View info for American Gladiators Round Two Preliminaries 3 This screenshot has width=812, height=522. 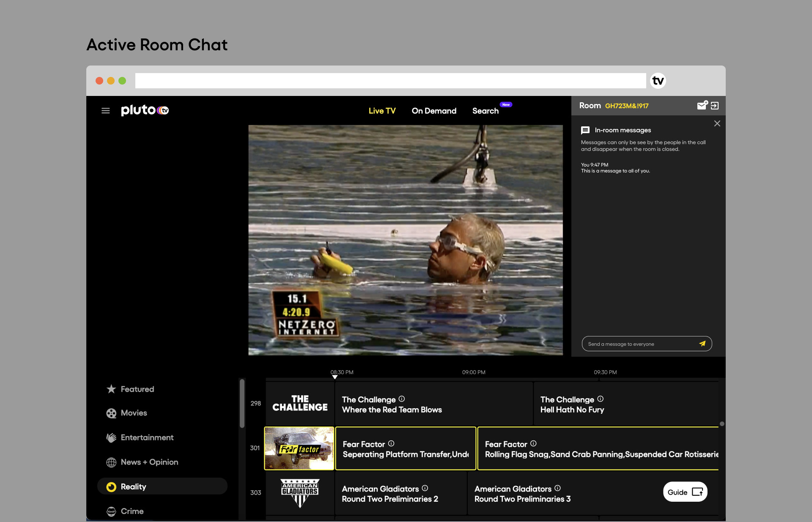pos(557,488)
